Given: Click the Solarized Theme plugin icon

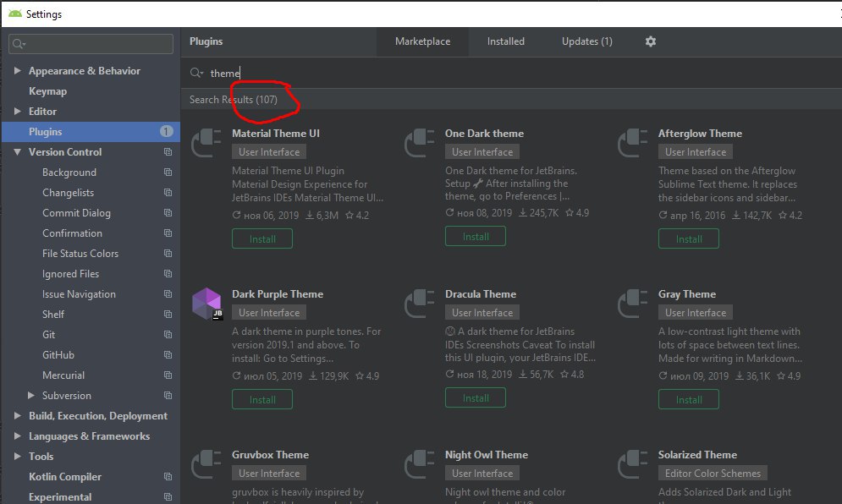Looking at the screenshot, I should (633, 464).
